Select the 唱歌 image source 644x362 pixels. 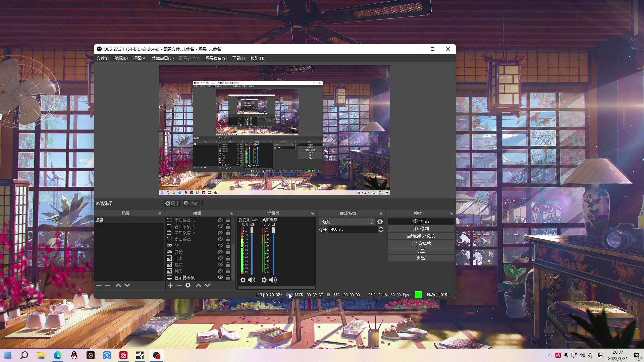coord(178,264)
